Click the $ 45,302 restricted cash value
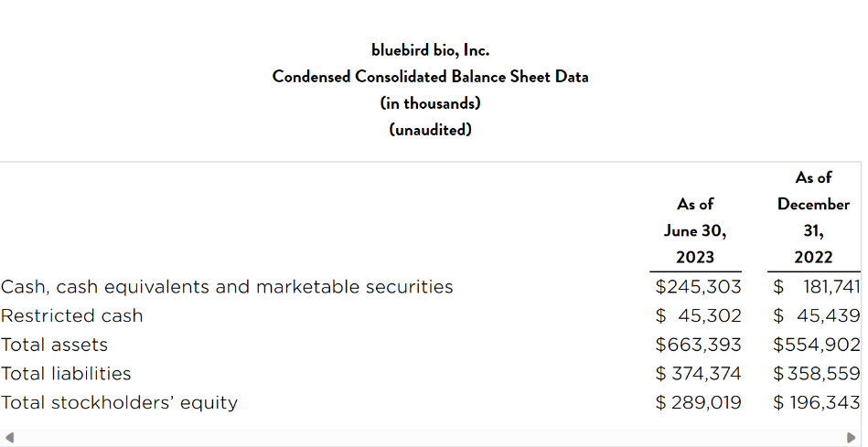 coord(699,316)
